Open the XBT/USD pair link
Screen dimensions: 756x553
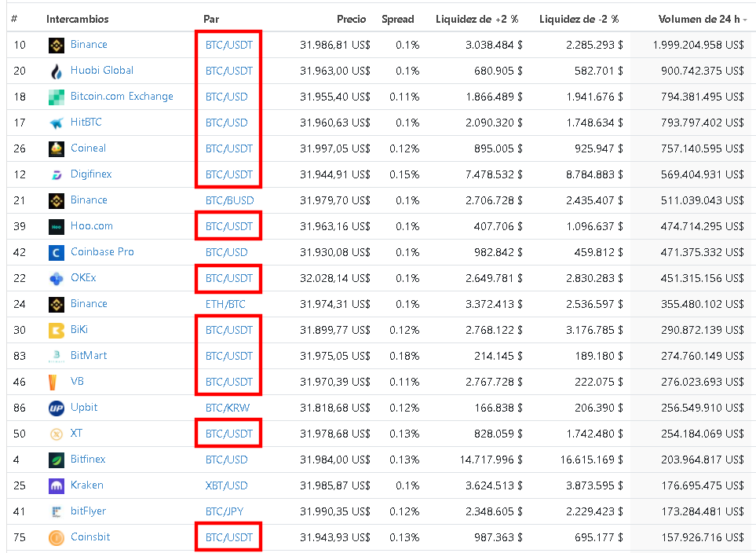pyautogui.click(x=227, y=486)
